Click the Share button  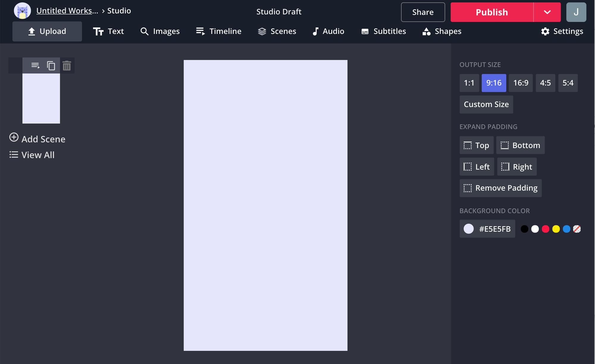[x=423, y=12]
